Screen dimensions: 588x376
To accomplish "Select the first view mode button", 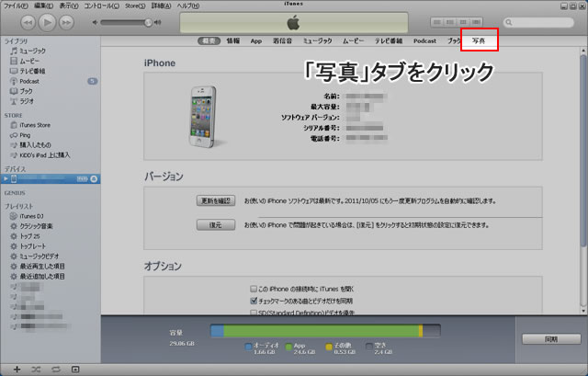I will (437, 22).
